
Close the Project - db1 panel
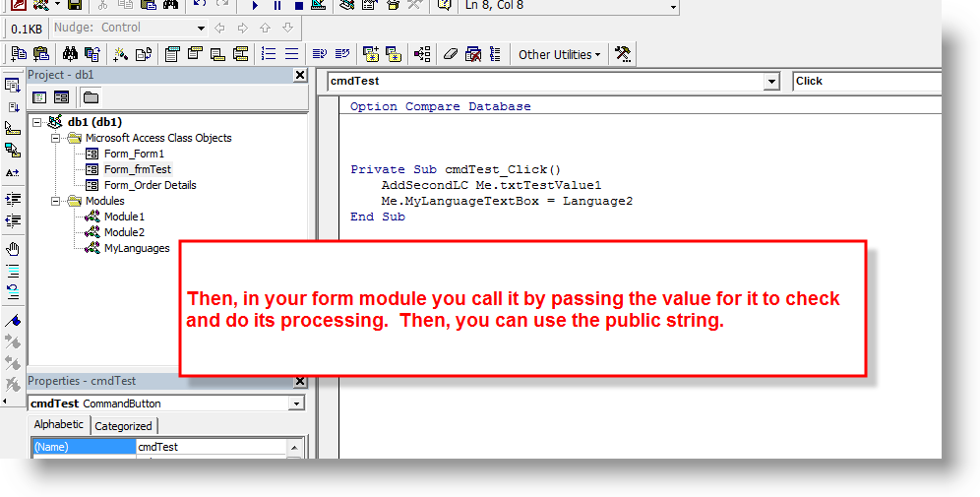(x=300, y=76)
